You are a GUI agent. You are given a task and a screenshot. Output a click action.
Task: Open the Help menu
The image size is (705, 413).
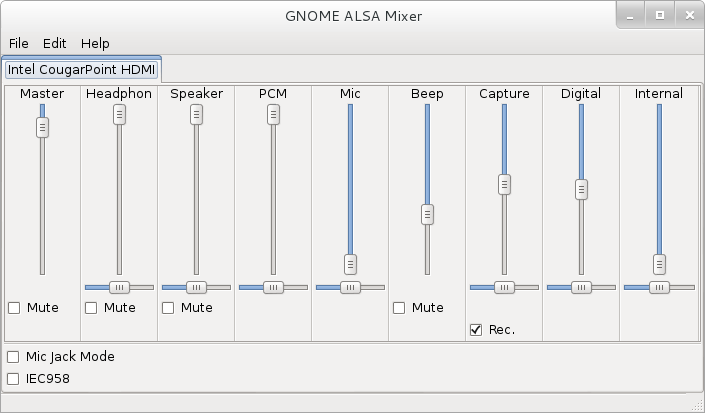pos(95,44)
